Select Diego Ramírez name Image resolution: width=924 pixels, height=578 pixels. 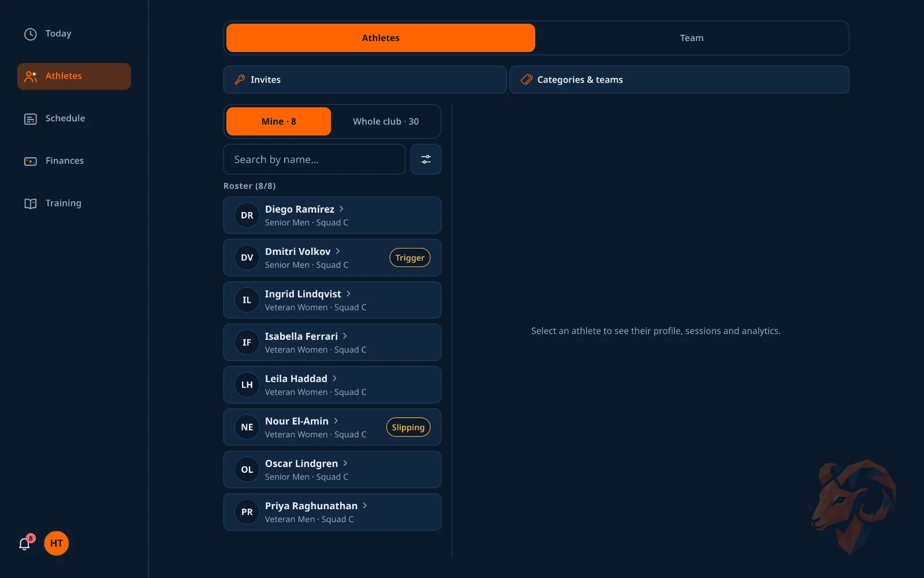point(300,209)
